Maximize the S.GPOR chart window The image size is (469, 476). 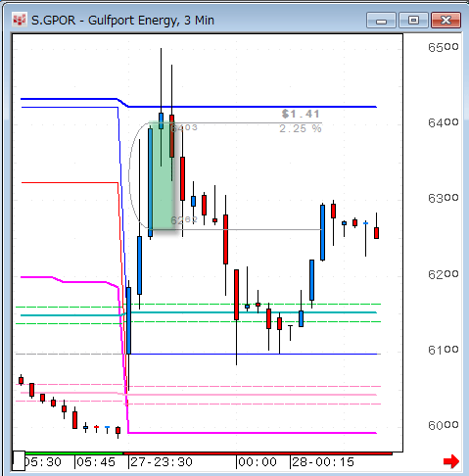click(x=413, y=21)
